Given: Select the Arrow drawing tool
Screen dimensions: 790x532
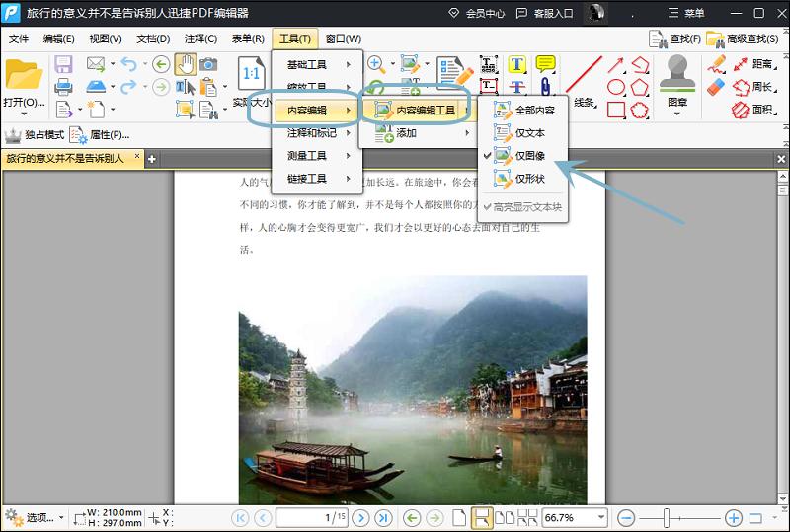Looking at the screenshot, I should coord(615,64).
